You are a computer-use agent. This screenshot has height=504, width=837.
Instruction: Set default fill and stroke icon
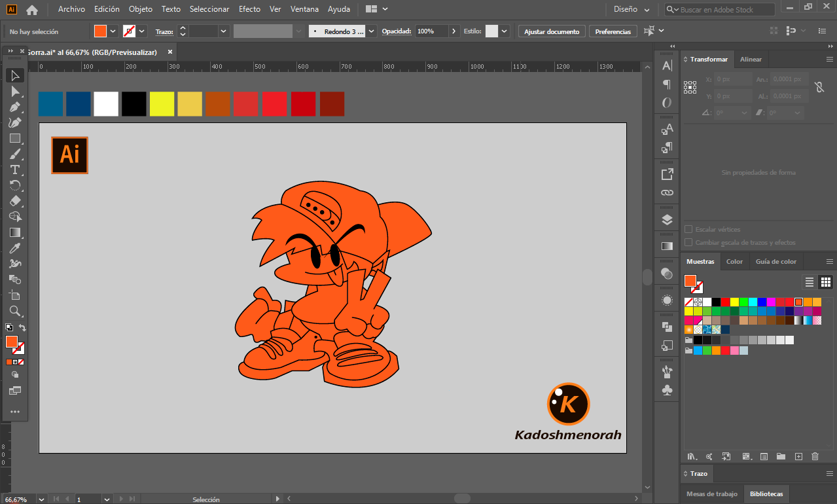(9, 327)
